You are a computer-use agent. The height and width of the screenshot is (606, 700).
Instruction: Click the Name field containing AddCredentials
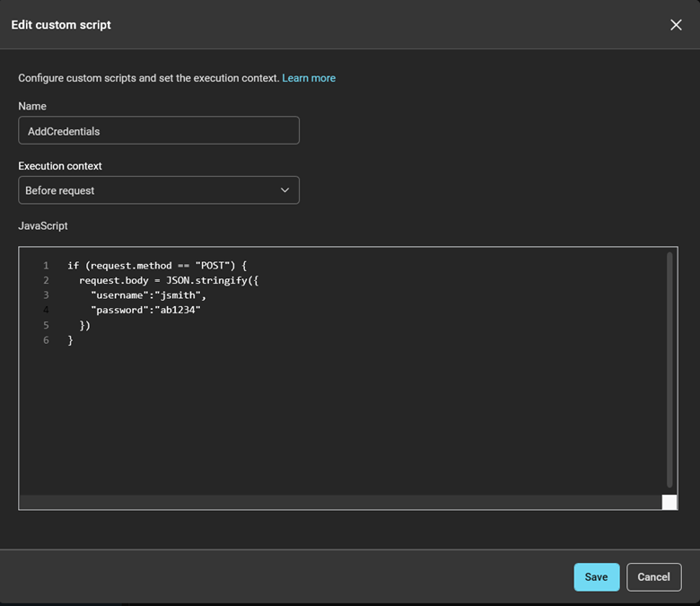point(158,131)
